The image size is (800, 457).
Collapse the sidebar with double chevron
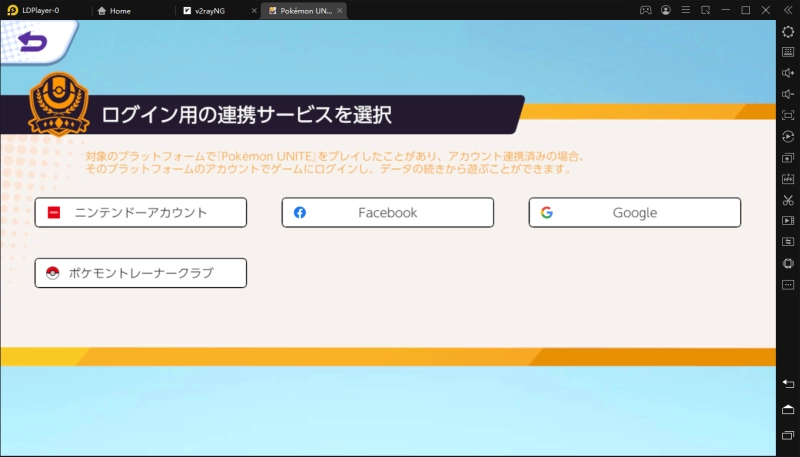787,10
